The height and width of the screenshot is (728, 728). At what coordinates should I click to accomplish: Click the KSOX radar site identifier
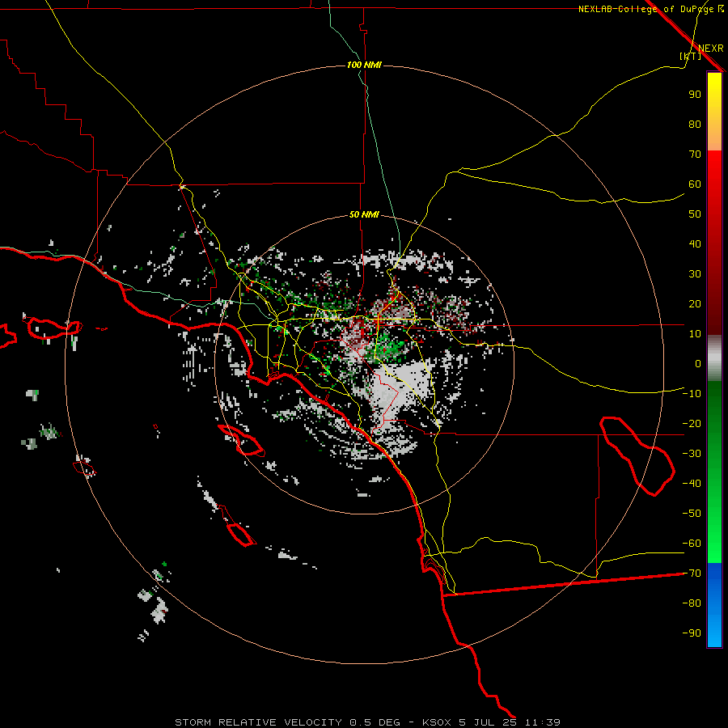point(437,722)
